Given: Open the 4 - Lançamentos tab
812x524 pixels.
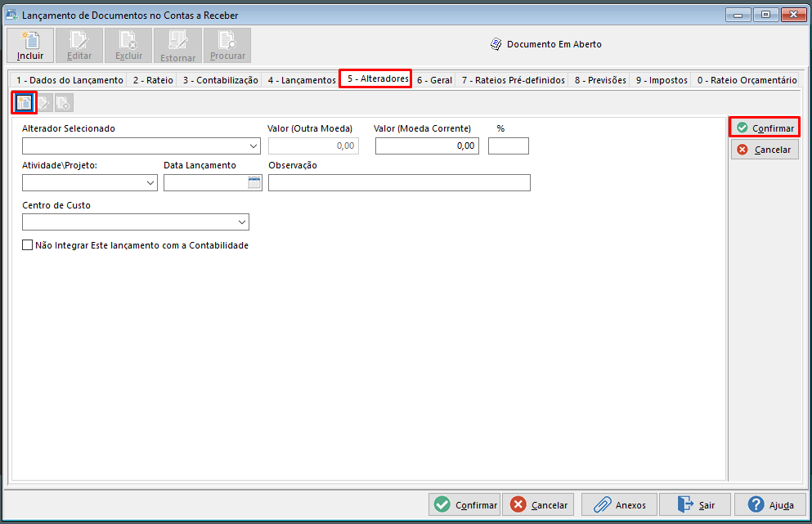Looking at the screenshot, I should click(x=302, y=80).
